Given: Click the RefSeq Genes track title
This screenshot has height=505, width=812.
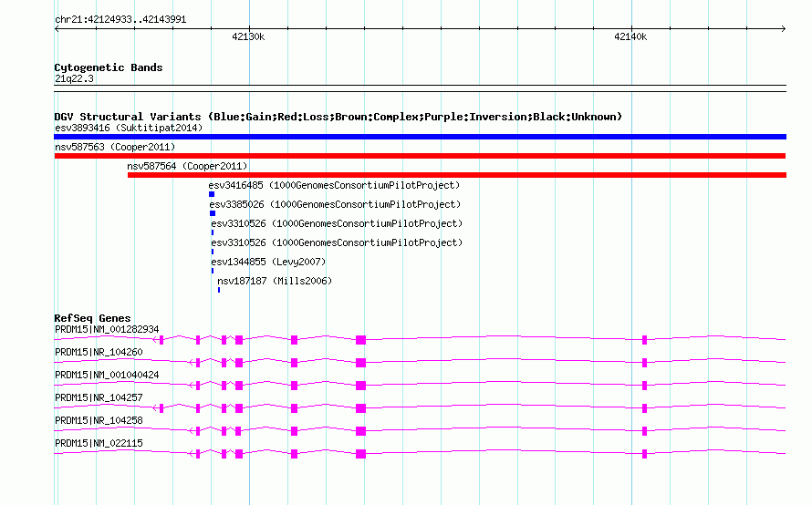Looking at the screenshot, I should point(92,318).
